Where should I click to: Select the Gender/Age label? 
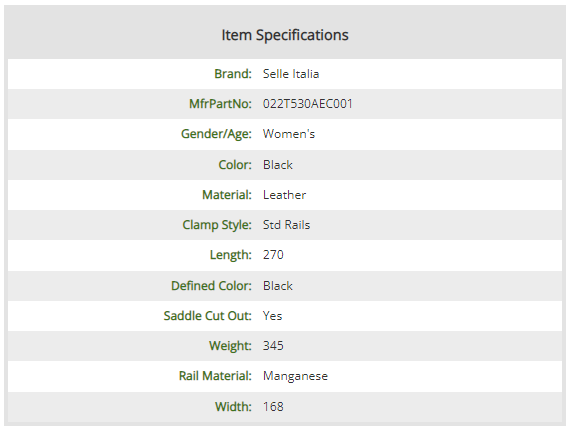(x=216, y=134)
